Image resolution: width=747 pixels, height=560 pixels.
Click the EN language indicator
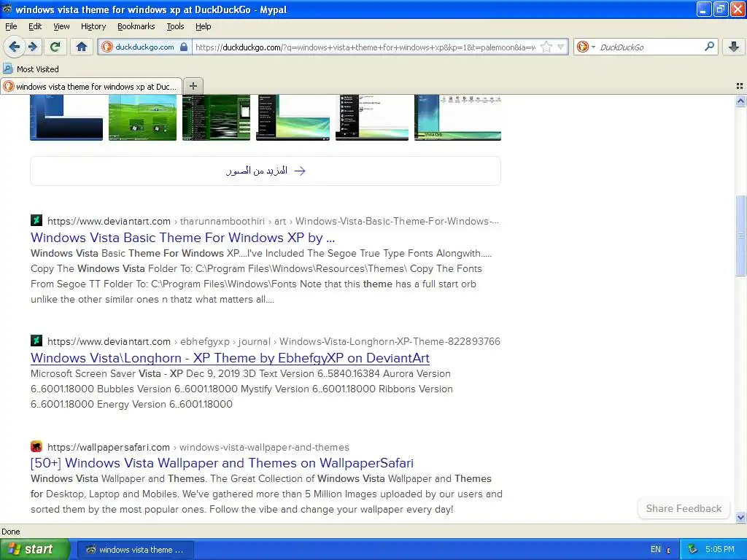(656, 550)
